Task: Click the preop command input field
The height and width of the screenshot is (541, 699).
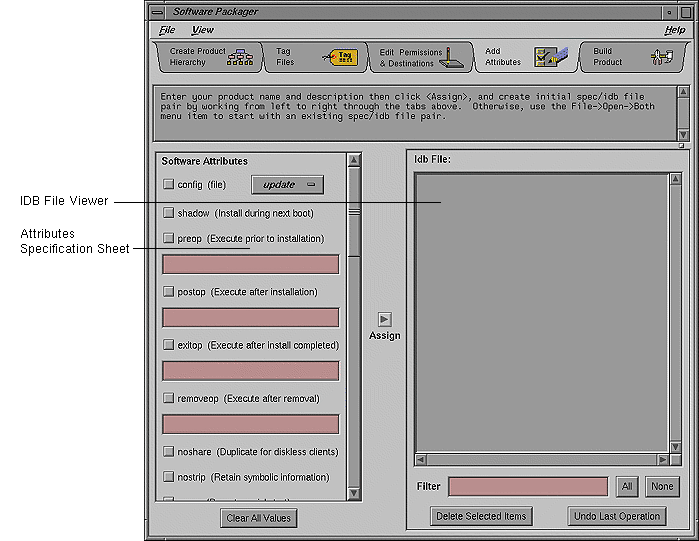Action: click(x=251, y=264)
